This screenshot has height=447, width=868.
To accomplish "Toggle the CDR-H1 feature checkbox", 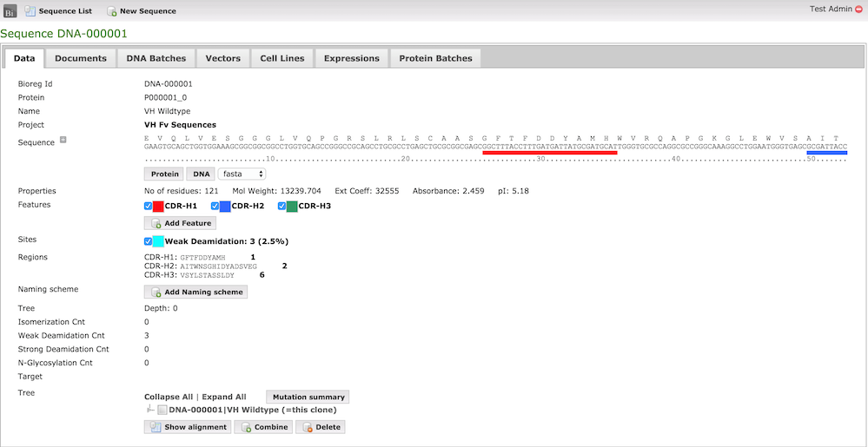I will coord(148,207).
